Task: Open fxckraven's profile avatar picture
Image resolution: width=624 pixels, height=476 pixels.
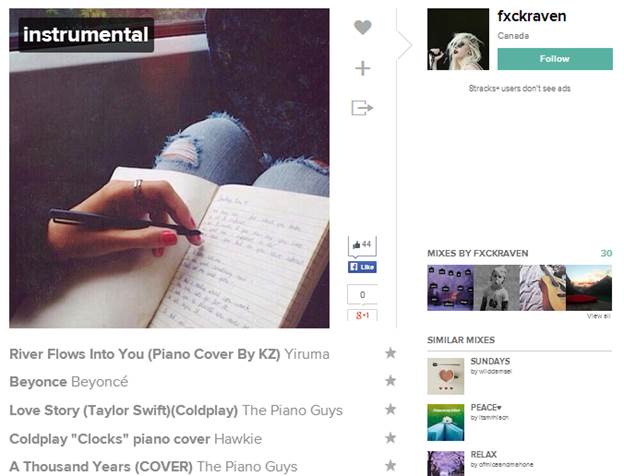Action: pyautogui.click(x=458, y=39)
